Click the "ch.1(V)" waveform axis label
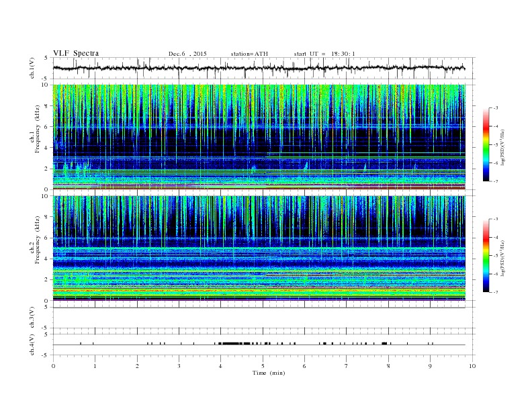 (32, 68)
